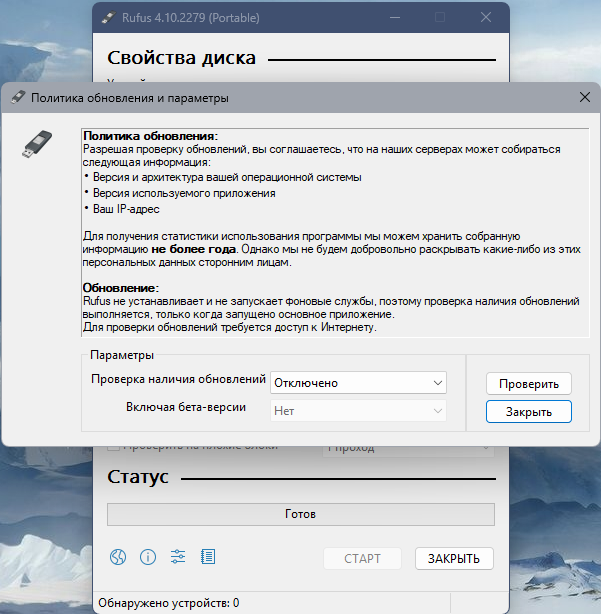Click the greyed-out 'СТАРТ' button

362,558
